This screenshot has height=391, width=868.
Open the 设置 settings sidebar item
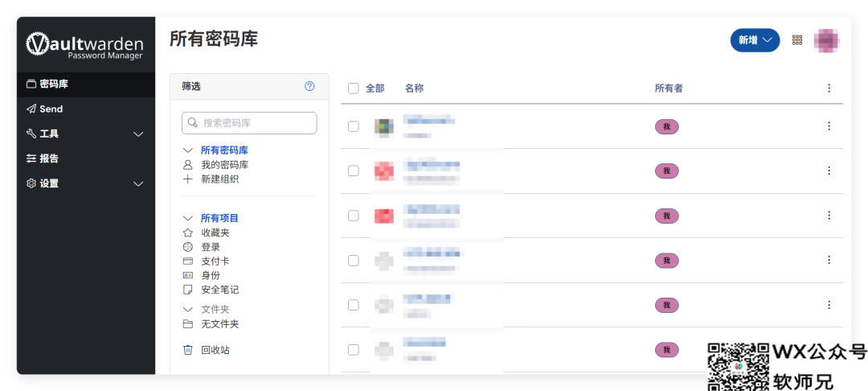pos(86,184)
